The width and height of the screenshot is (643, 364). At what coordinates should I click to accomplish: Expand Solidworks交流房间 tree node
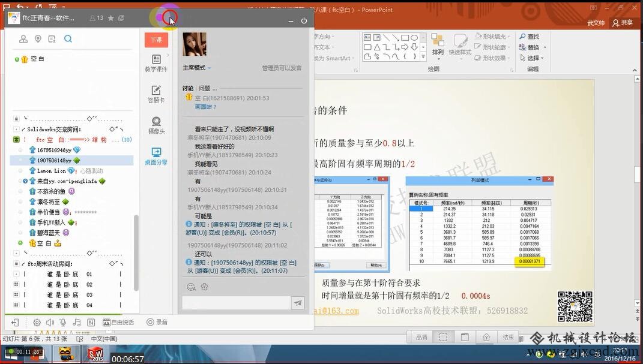coord(16,130)
